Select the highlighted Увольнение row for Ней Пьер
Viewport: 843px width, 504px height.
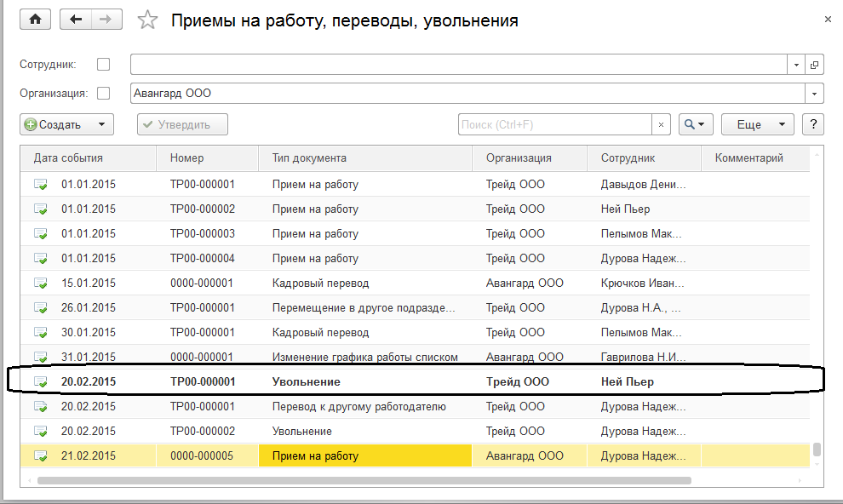click(x=307, y=382)
